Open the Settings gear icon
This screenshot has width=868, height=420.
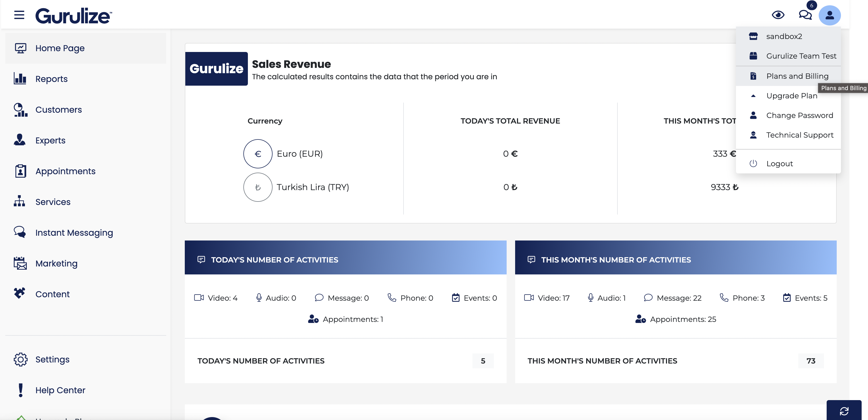(21, 359)
